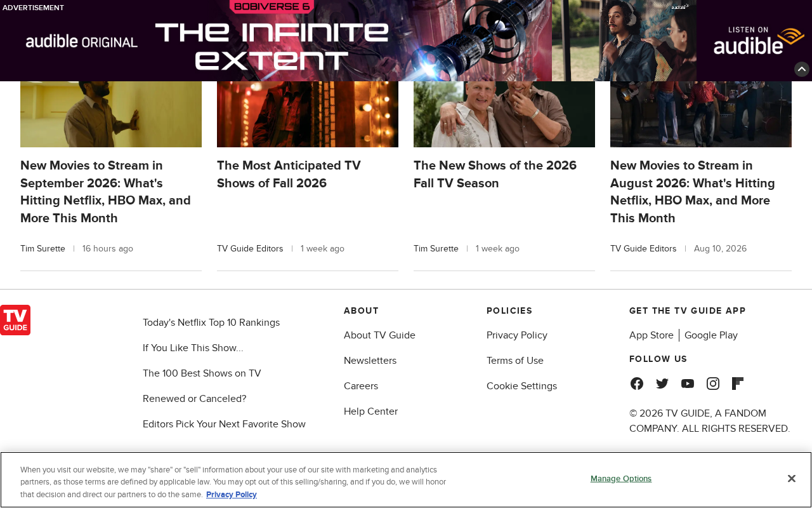Open The Most Anticipated TV Shows of Fall 2026
The width and height of the screenshot is (812, 508).
(x=289, y=175)
